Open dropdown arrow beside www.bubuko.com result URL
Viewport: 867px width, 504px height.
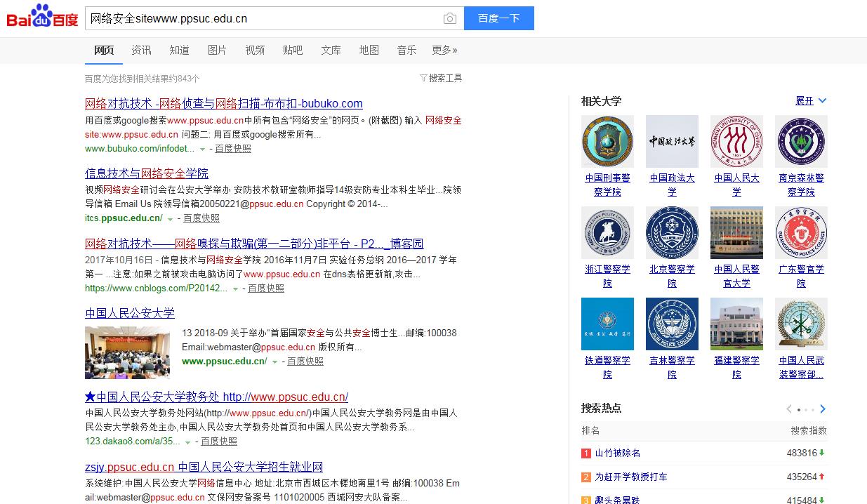click(x=202, y=150)
